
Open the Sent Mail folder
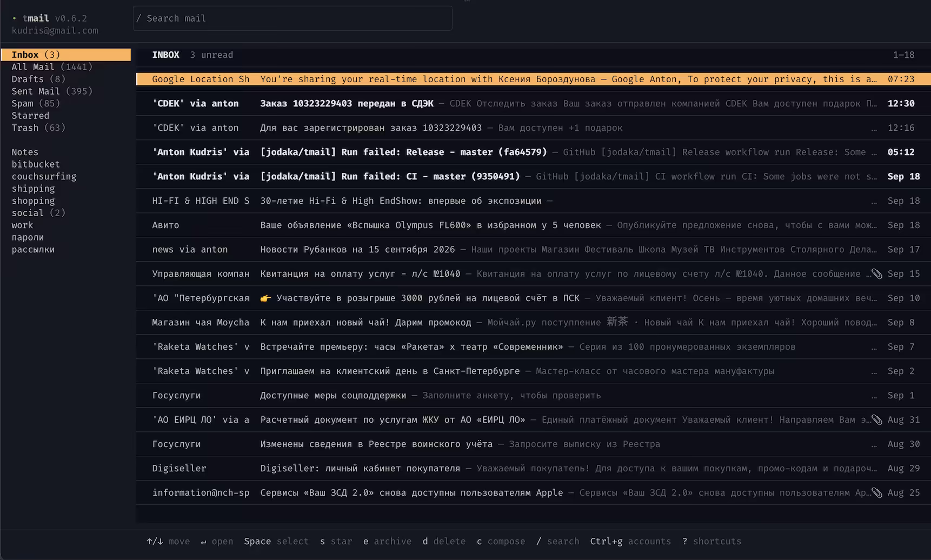[x=52, y=91]
